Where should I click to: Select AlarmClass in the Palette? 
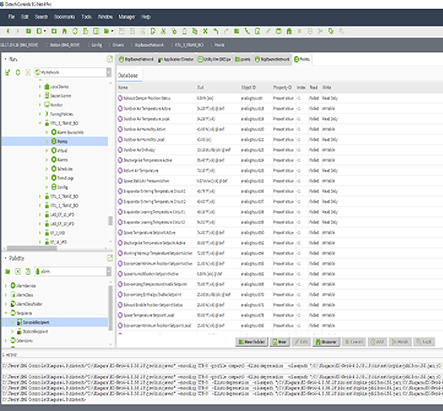[25, 295]
